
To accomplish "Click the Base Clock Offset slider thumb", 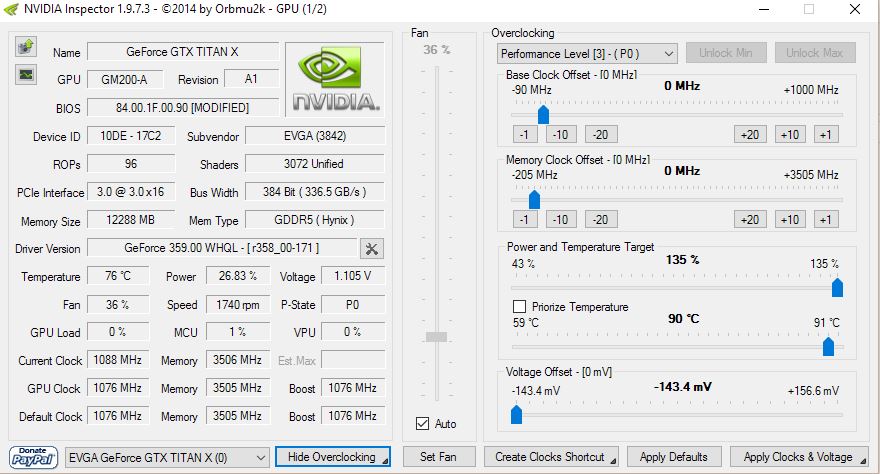I will [x=543, y=114].
